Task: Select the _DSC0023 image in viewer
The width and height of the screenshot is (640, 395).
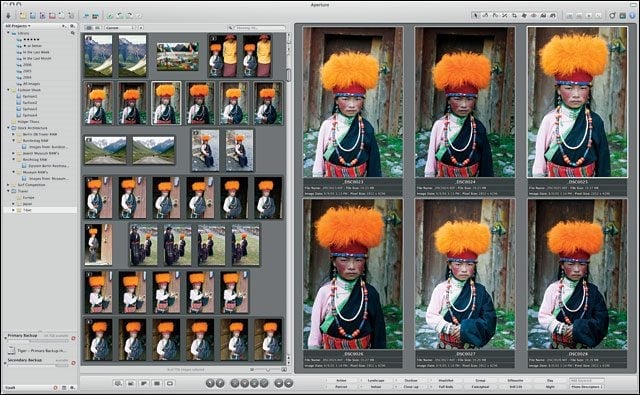Action: tap(353, 102)
